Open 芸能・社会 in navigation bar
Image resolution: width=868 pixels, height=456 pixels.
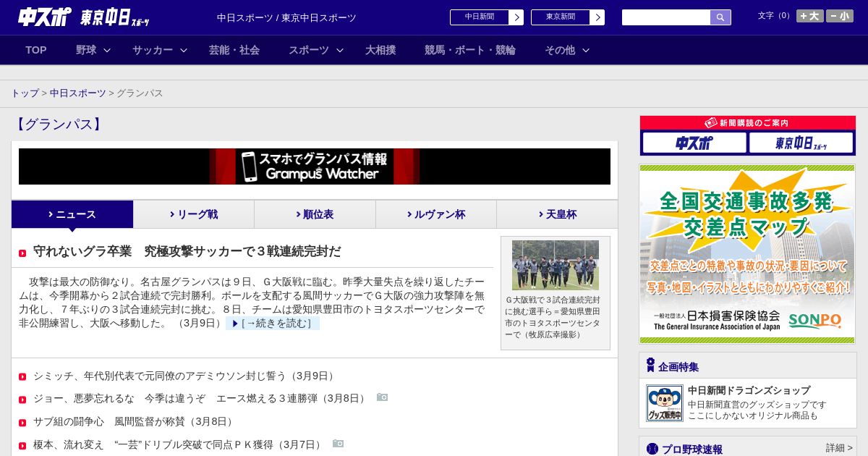[x=234, y=50]
